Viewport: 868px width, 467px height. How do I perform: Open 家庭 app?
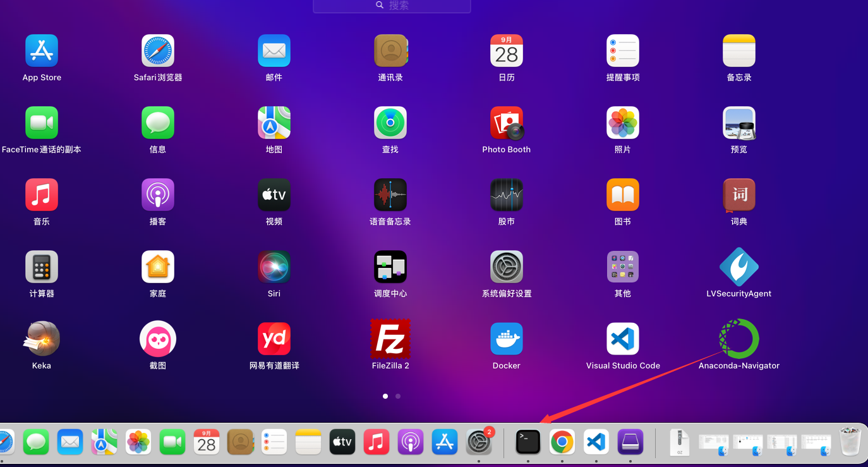click(158, 267)
